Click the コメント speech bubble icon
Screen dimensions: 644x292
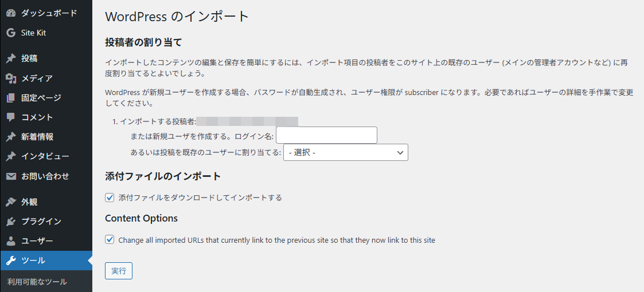[x=11, y=117]
